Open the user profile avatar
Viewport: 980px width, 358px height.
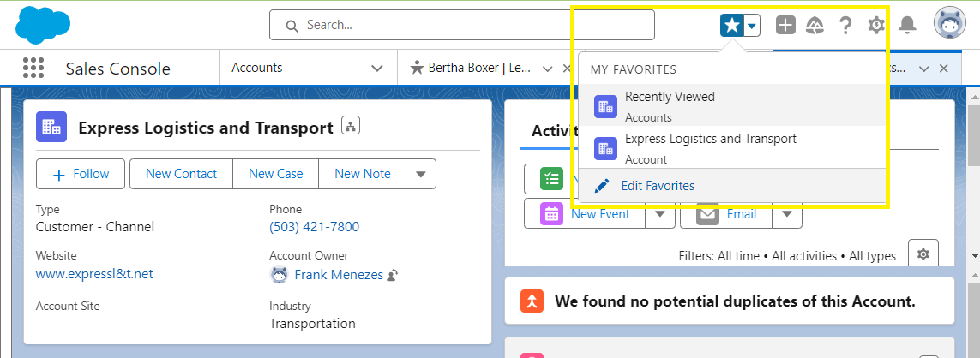(949, 24)
